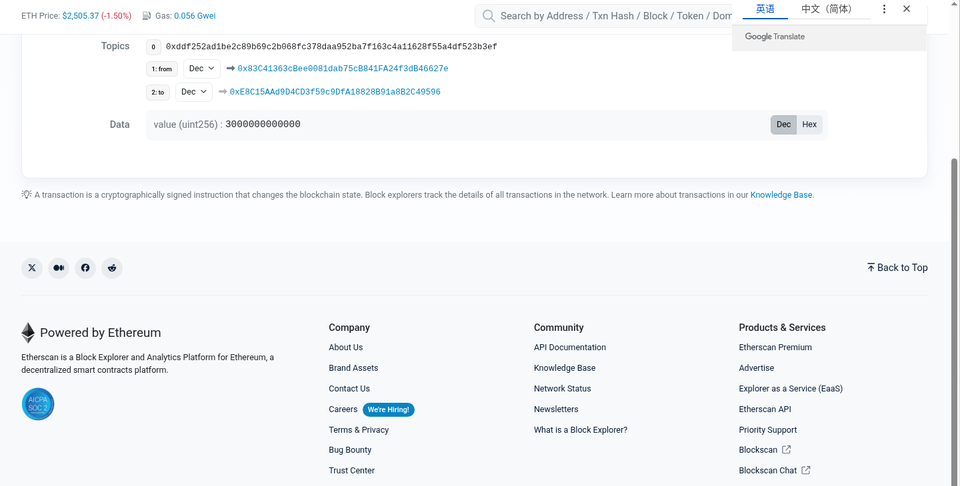Open the Priority Support link

pyautogui.click(x=768, y=430)
